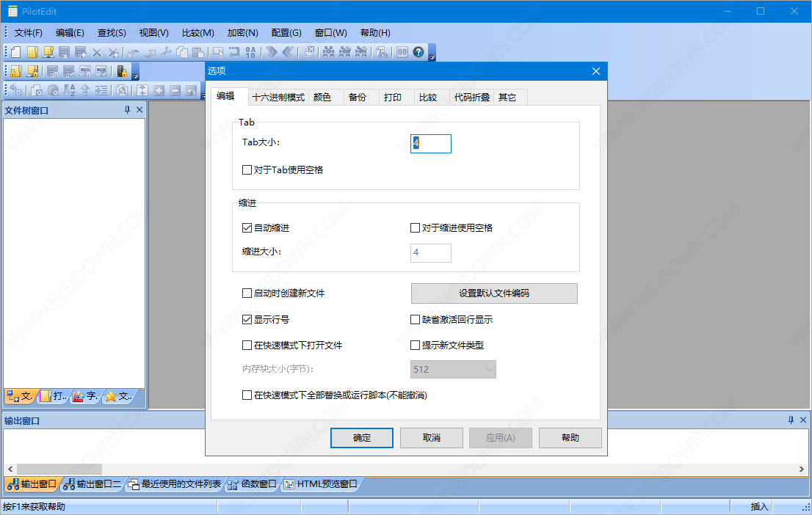Switch to the 颜色 tab
Viewport: 812px width, 515px height.
pyautogui.click(x=322, y=97)
